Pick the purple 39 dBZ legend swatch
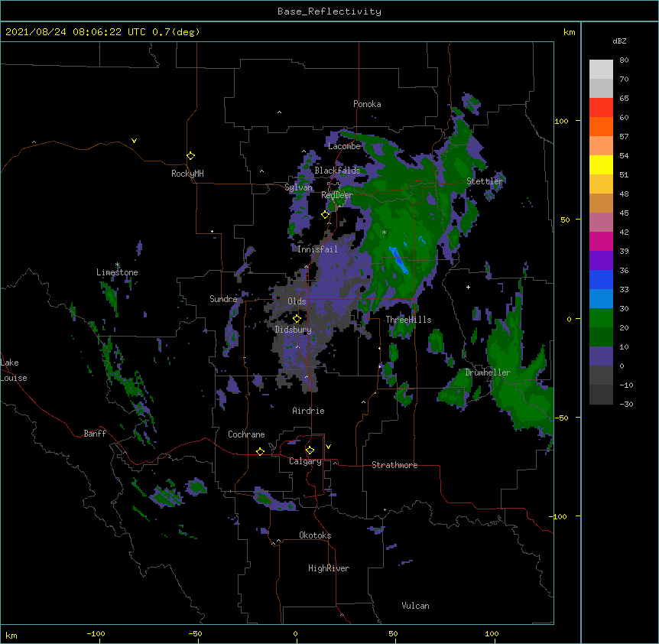This screenshot has width=659, height=644. [x=601, y=260]
